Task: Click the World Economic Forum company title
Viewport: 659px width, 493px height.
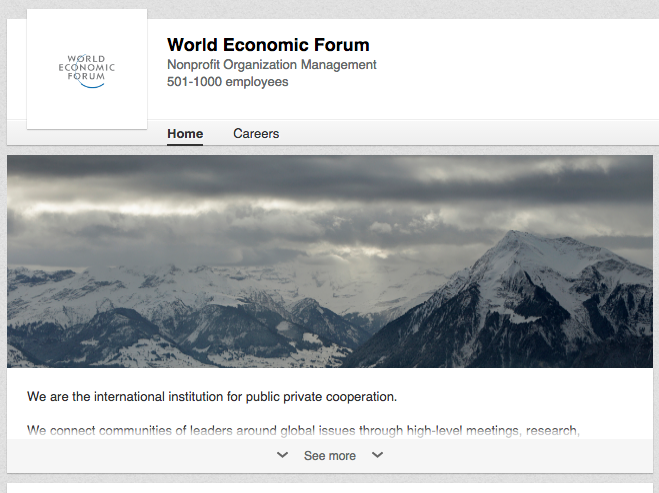Action: (268, 45)
